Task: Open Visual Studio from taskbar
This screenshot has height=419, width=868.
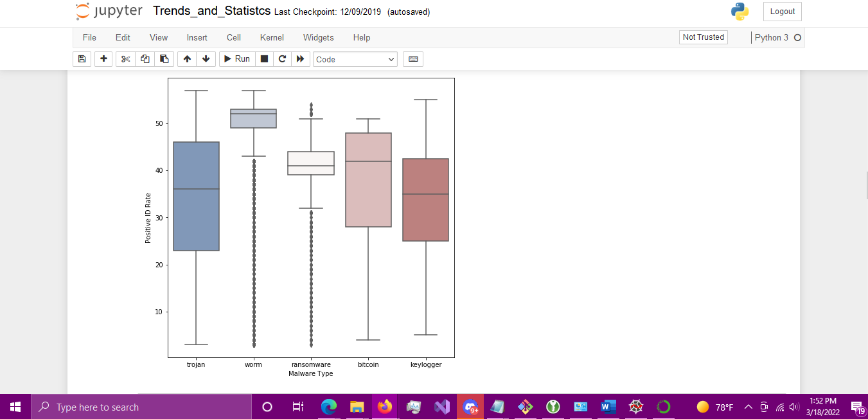Action: pyautogui.click(x=441, y=407)
